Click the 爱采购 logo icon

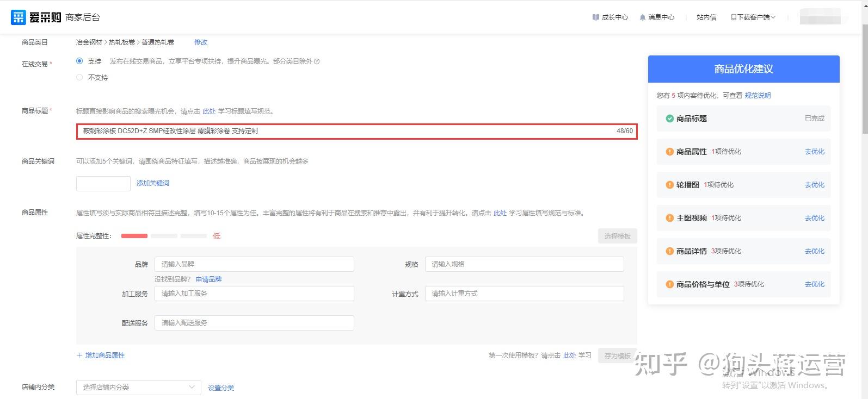coord(18,17)
